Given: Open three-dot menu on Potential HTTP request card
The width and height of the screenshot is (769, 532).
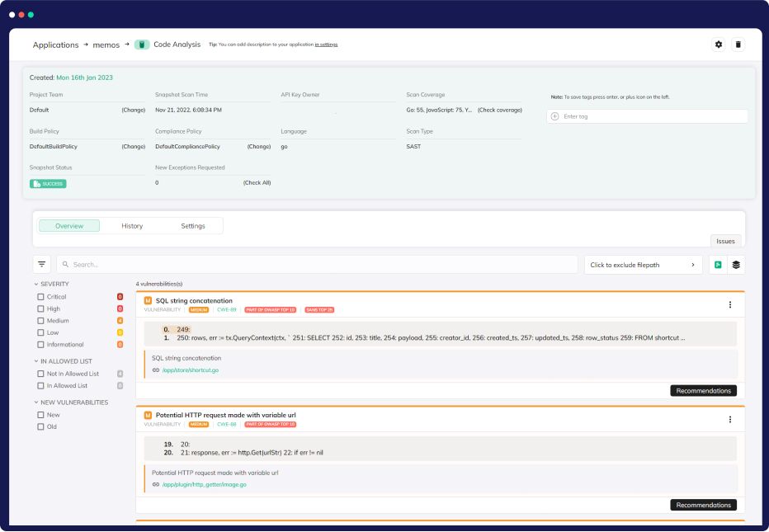Looking at the screenshot, I should click(729, 419).
